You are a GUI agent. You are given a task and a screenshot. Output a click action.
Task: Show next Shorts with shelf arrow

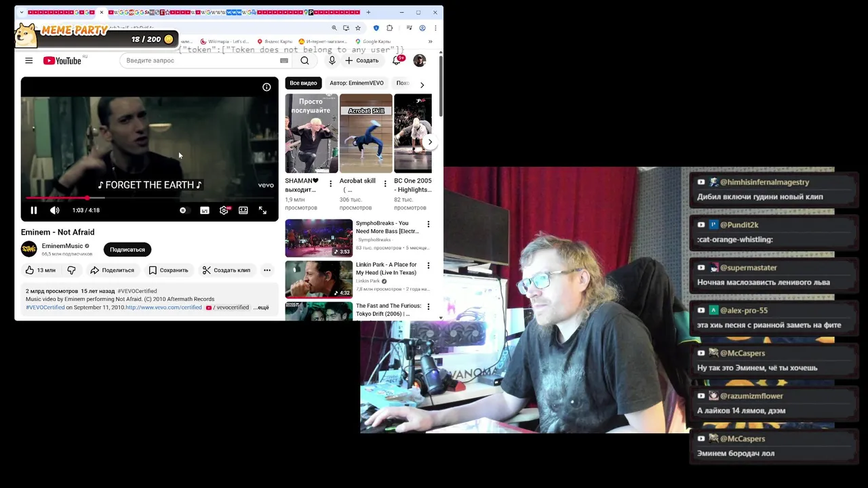click(x=430, y=142)
